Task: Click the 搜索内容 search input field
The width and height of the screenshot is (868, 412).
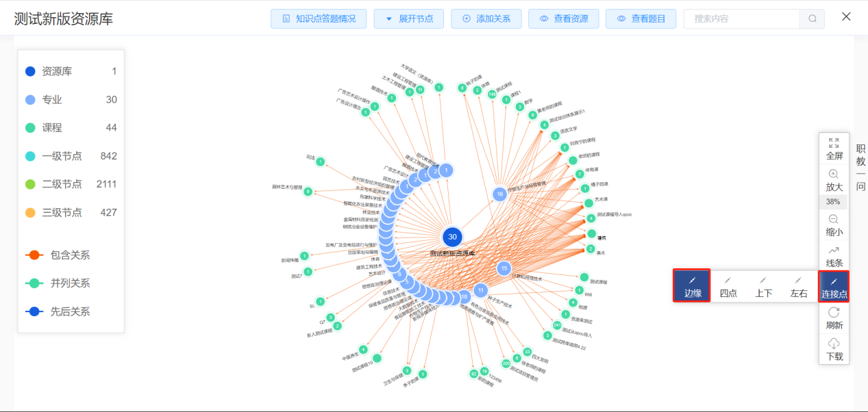Action: (740, 18)
